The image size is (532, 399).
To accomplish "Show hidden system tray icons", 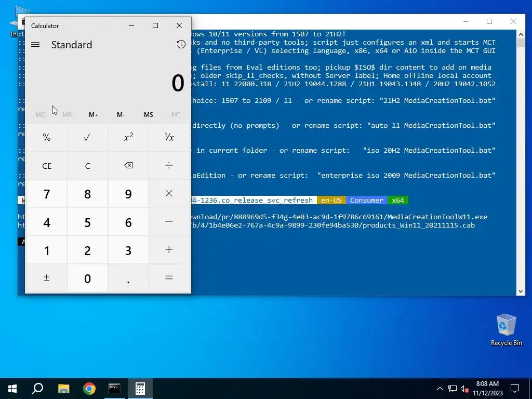I will (440, 389).
